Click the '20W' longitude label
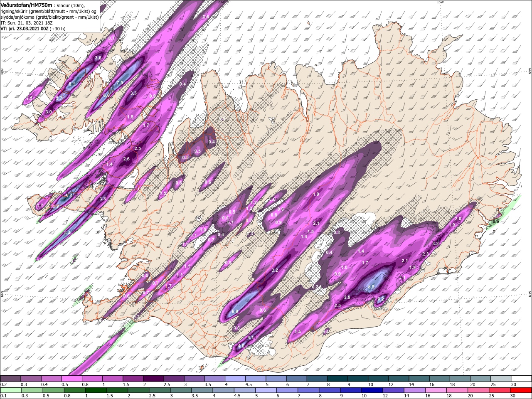 click(221, 2)
